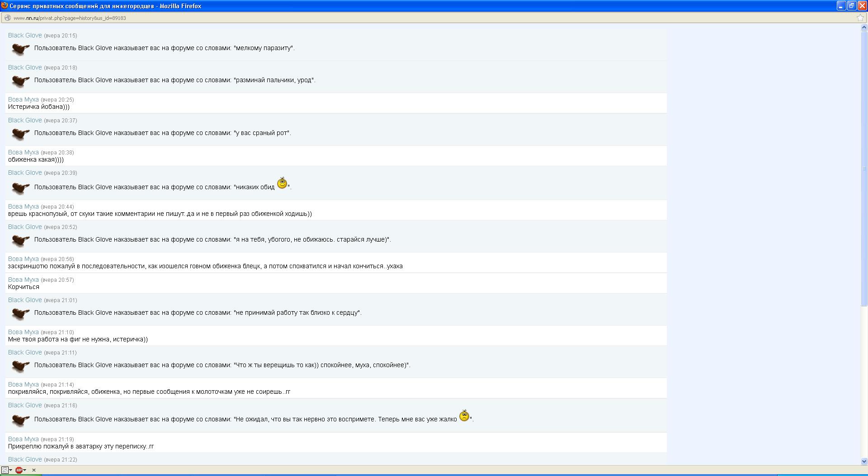Close the add-on bar with the x
Screen dimensions: 868x476
point(34,470)
